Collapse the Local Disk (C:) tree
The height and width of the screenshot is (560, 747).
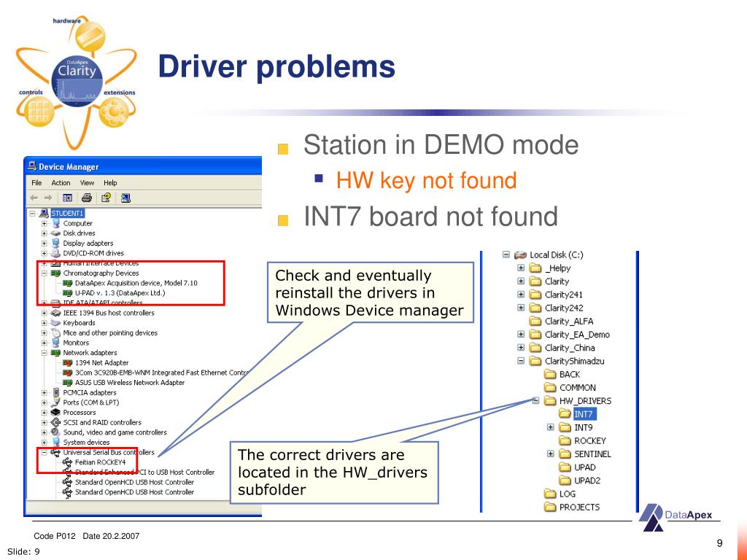coord(506,254)
